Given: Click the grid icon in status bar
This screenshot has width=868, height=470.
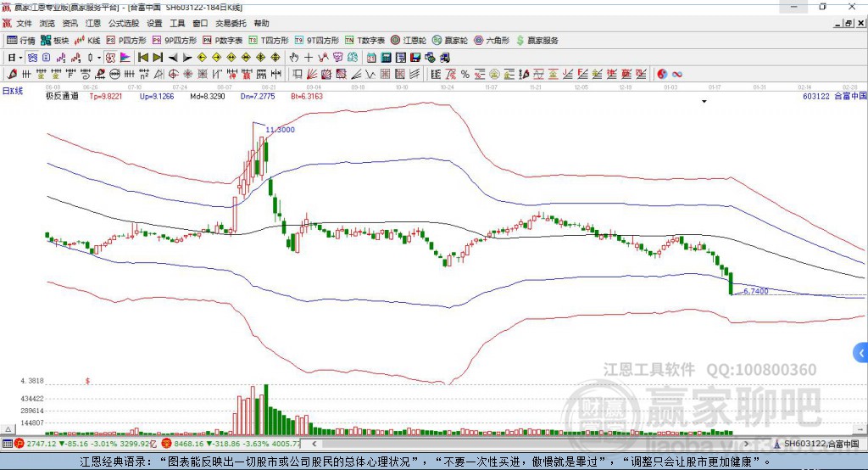Looking at the screenshot, I should 7,444.
